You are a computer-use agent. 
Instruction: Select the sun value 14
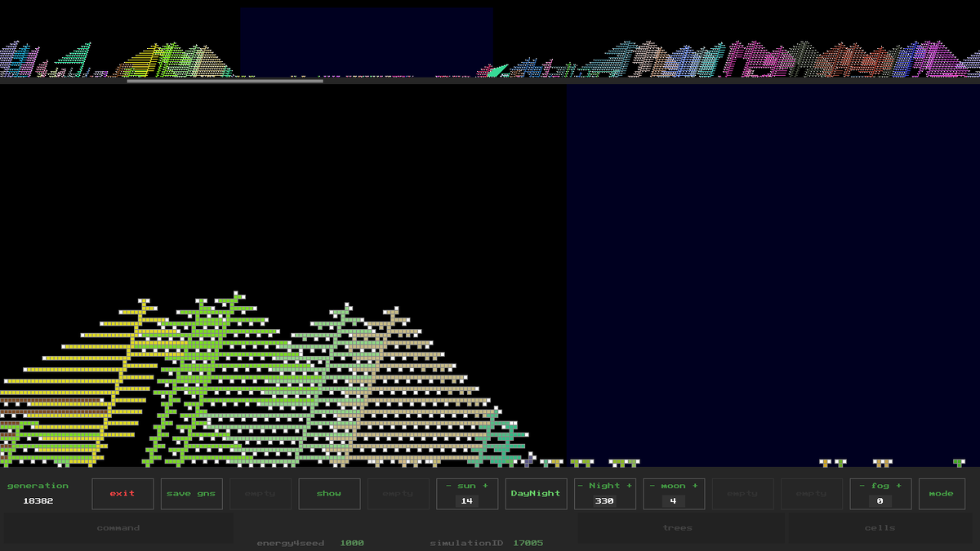467,501
